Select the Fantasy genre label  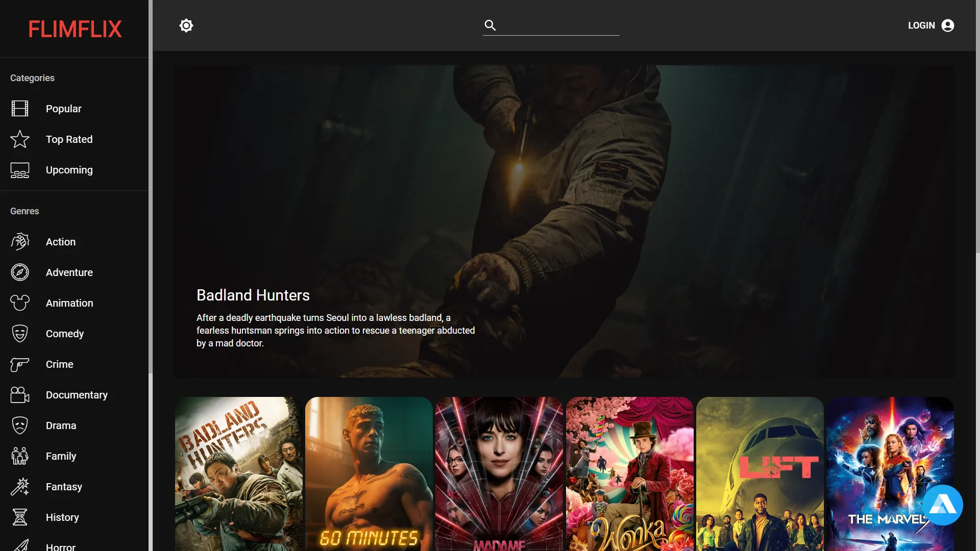(64, 487)
